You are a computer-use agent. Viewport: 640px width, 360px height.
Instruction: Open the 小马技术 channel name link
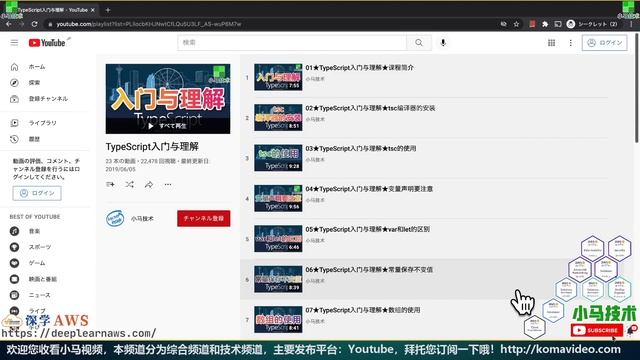(x=142, y=219)
